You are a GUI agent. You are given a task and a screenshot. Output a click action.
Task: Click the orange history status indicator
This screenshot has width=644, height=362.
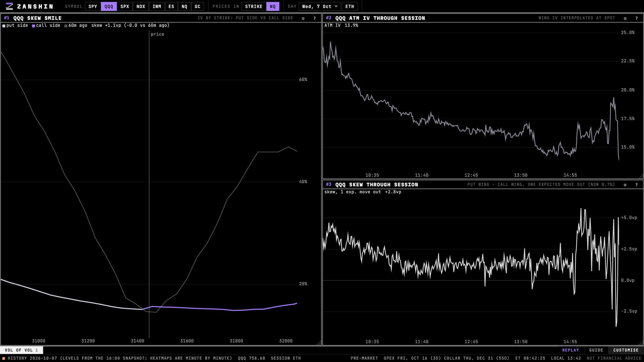tap(4, 358)
